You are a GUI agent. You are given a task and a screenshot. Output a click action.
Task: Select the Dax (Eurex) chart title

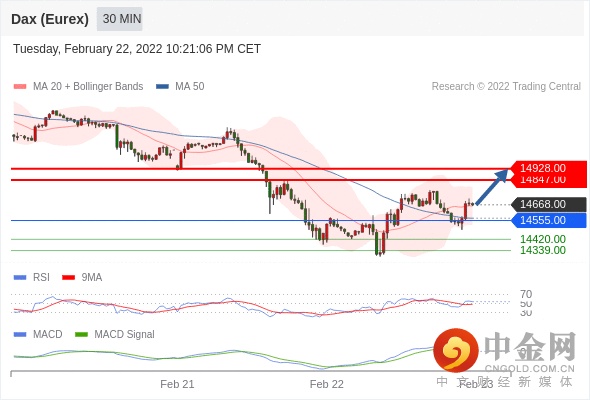click(x=50, y=19)
